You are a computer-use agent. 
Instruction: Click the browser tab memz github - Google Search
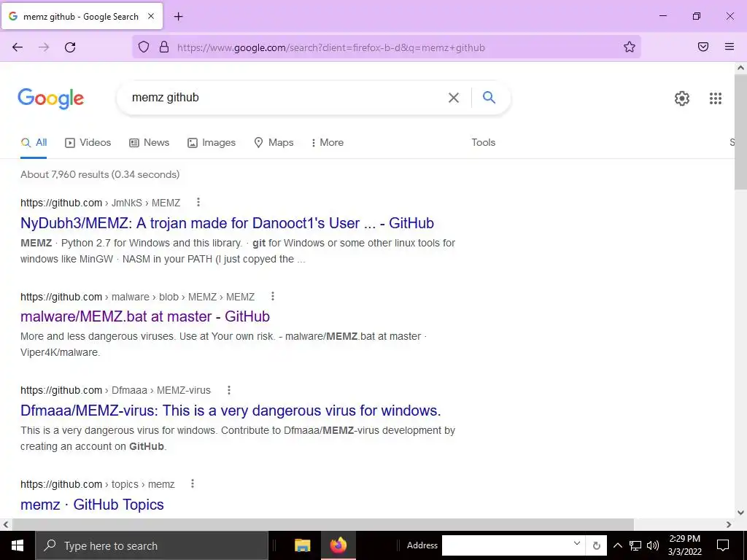click(82, 17)
